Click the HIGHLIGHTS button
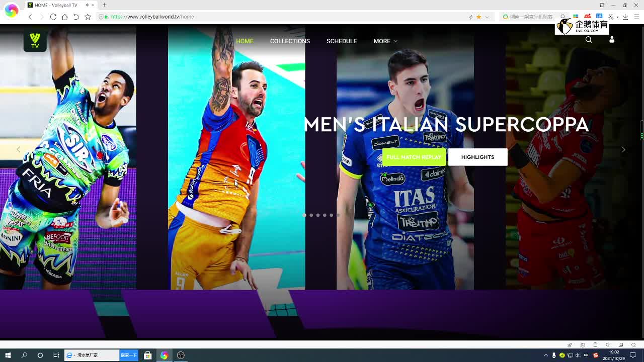Viewport: 644px width, 362px height. [x=477, y=157]
